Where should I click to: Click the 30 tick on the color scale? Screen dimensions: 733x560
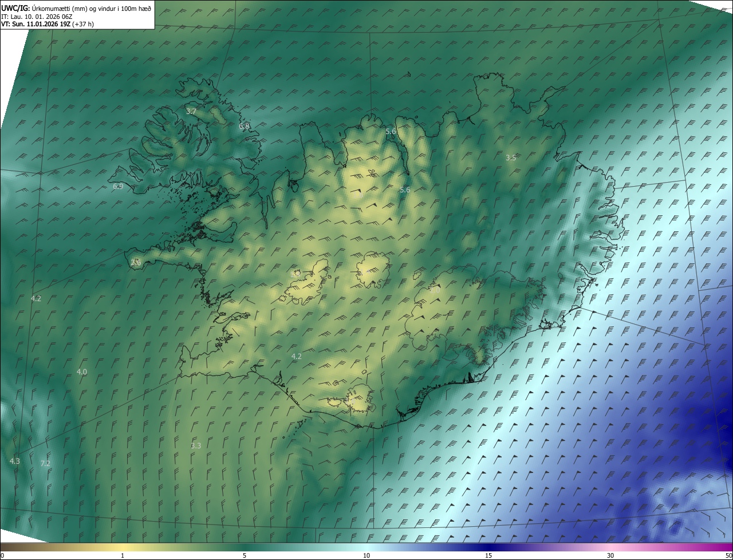tap(610, 555)
